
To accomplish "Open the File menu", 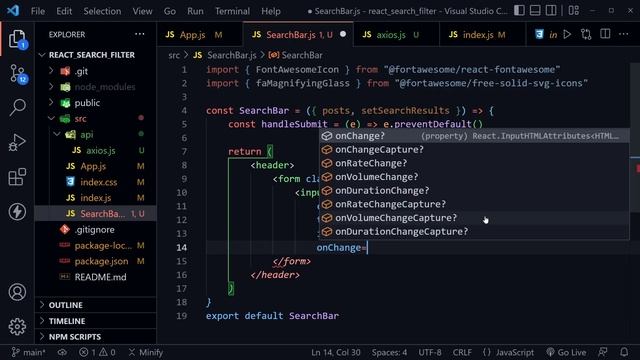I will pyautogui.click(x=38, y=11).
